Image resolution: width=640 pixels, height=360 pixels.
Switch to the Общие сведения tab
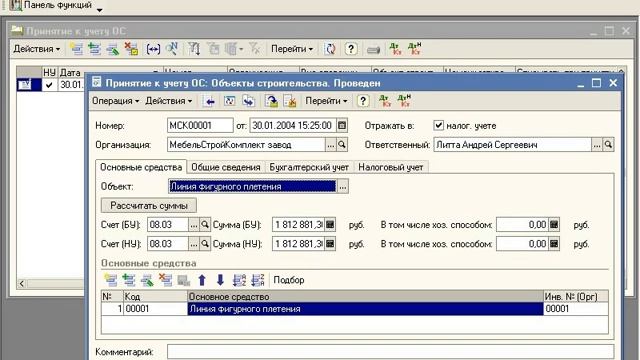pos(226,167)
